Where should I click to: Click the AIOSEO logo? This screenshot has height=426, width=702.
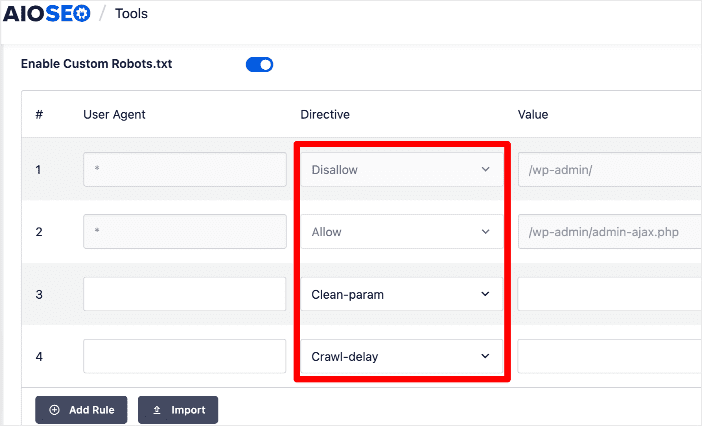pyautogui.click(x=47, y=13)
